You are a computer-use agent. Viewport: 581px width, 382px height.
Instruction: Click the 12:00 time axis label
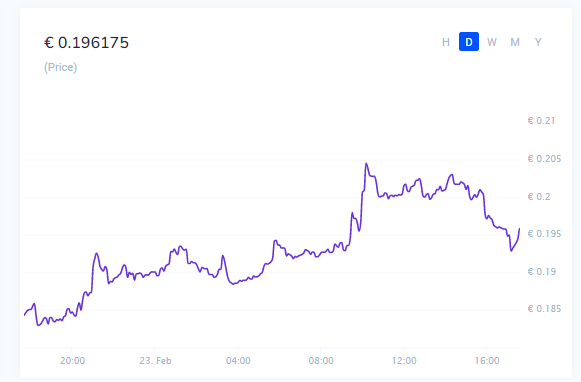tap(404, 361)
